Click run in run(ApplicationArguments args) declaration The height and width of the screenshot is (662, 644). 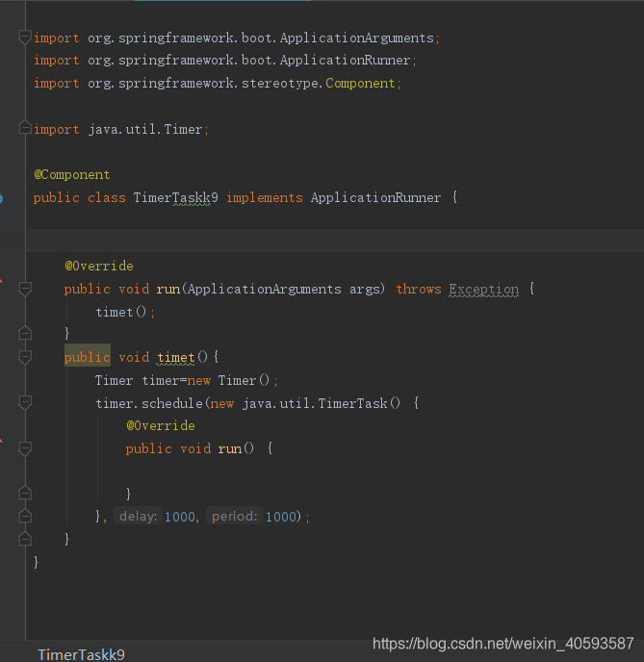(x=168, y=290)
